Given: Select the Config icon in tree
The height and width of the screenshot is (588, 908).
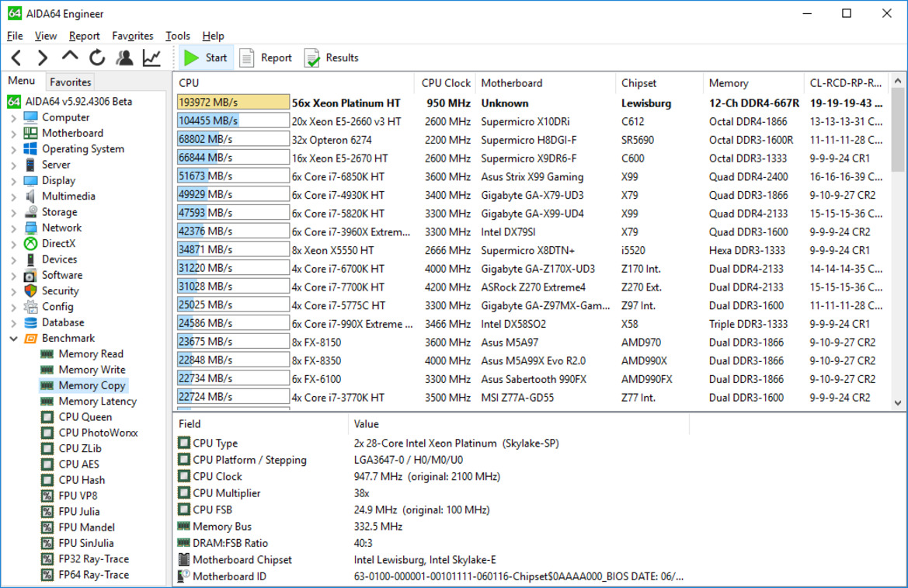Looking at the screenshot, I should [x=31, y=307].
